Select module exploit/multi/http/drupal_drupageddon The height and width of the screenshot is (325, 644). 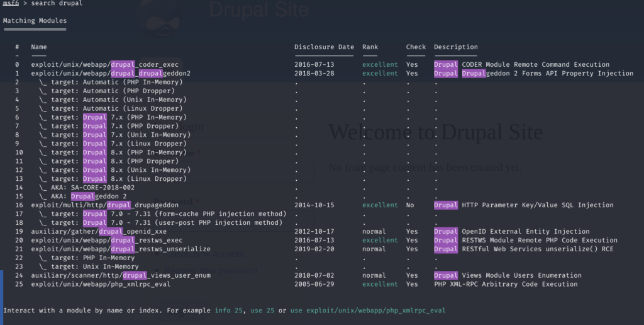coord(105,205)
